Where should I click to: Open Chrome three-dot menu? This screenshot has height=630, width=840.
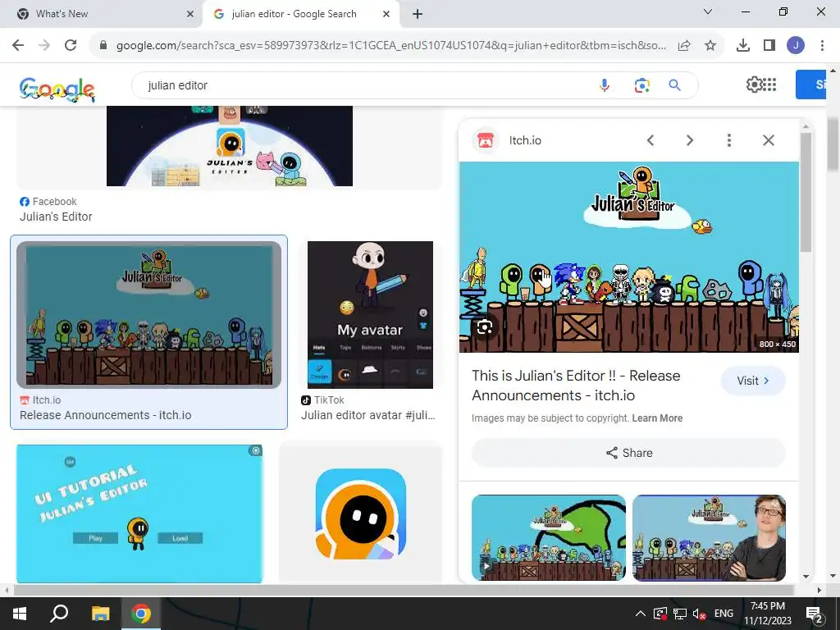click(822, 46)
